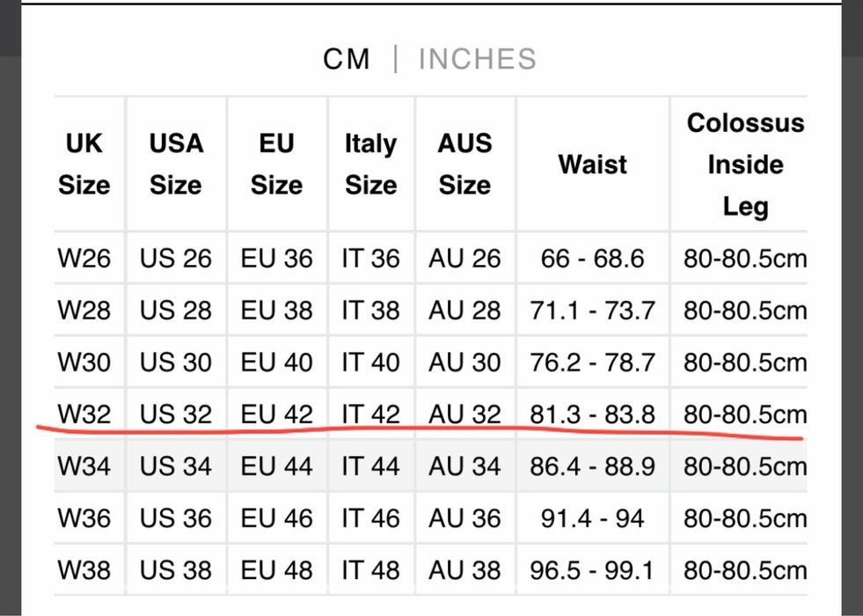
Task: Click the Italy Size column header
Action: 370,164
